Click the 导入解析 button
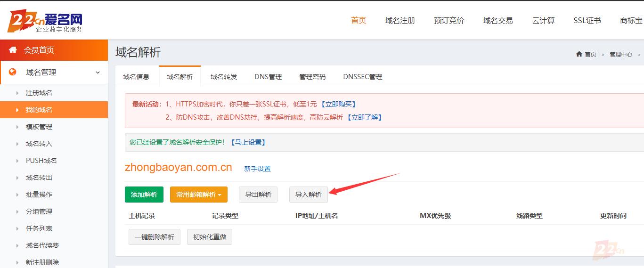This screenshot has width=644, height=268. 309,195
